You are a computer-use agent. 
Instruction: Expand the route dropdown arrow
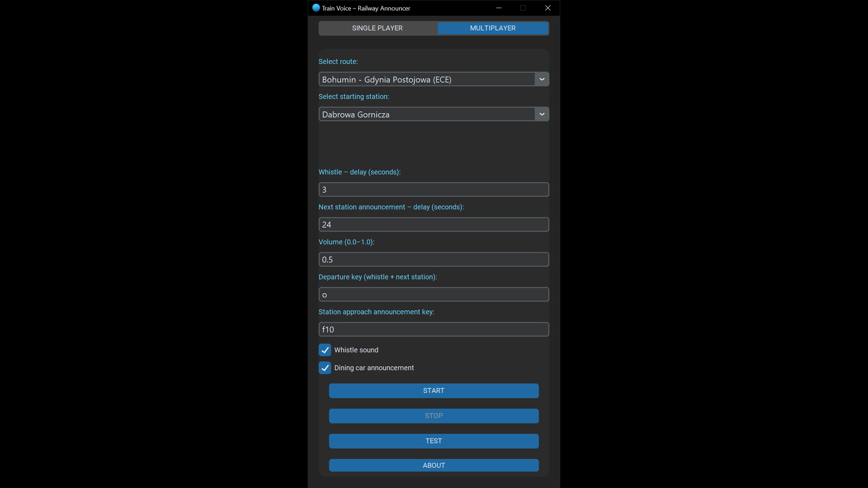(542, 80)
